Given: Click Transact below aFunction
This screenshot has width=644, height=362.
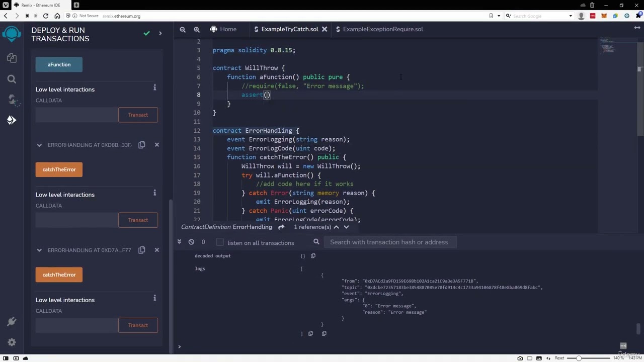Looking at the screenshot, I should click(x=138, y=115).
